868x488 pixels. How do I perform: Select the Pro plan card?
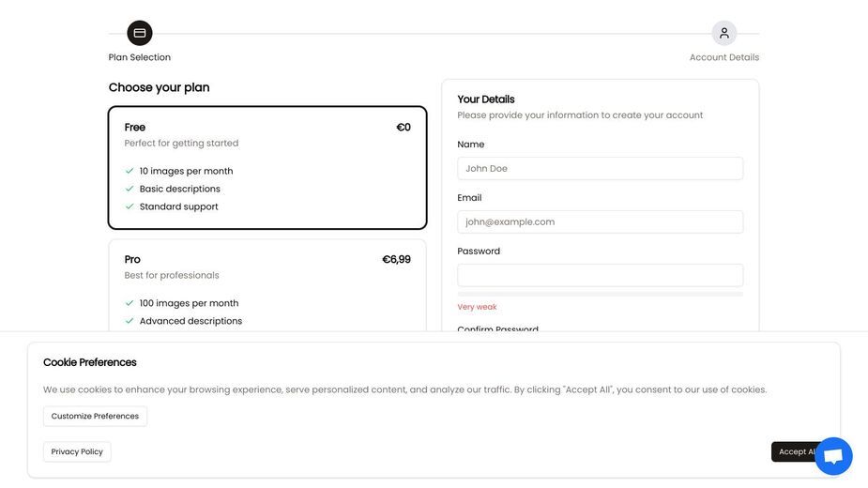tap(267, 285)
